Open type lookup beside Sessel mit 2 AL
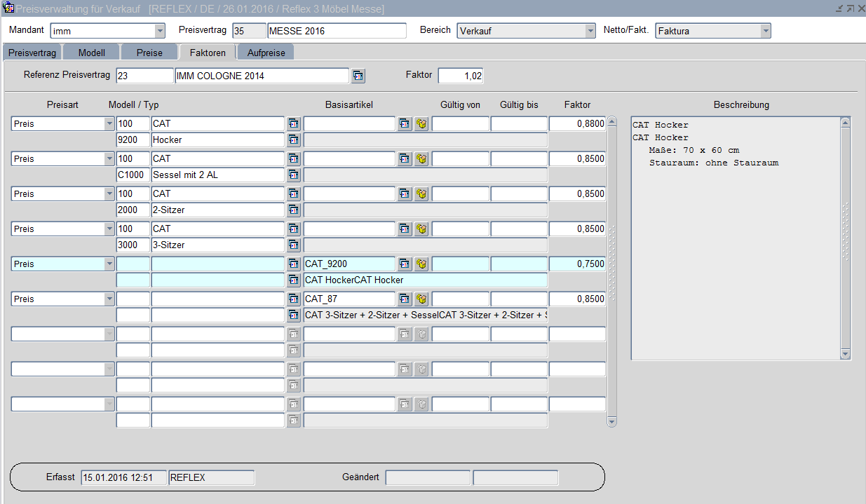Image resolution: width=866 pixels, height=504 pixels. (294, 175)
